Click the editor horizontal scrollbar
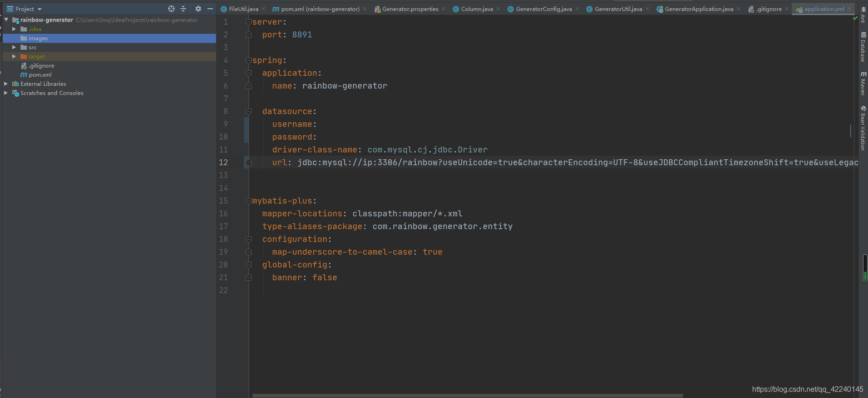868x398 pixels. coord(467,396)
